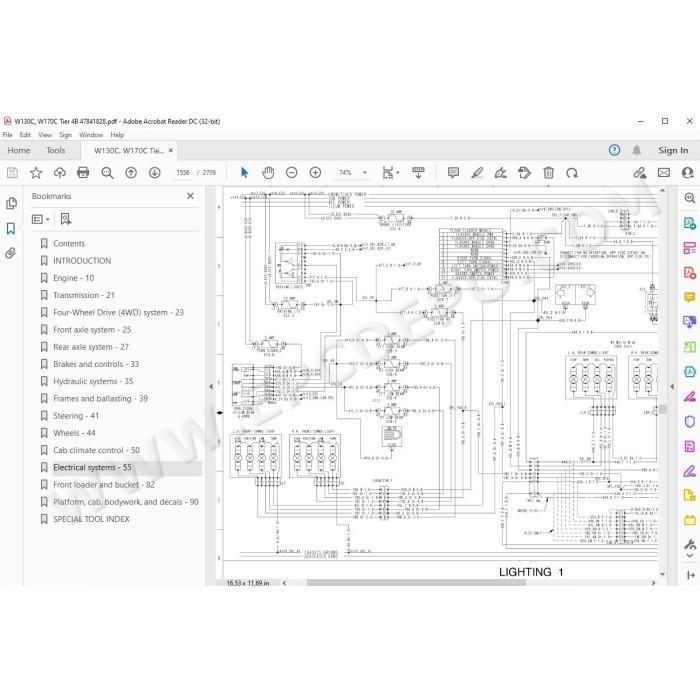Screen dimensions: 700x700
Task: Go to previous page arrow
Action: click(x=131, y=173)
